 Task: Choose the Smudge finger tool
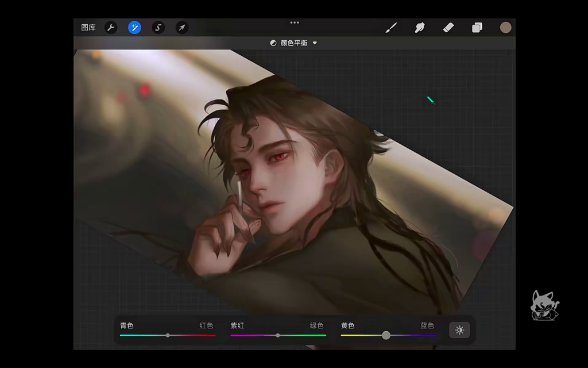[420, 28]
